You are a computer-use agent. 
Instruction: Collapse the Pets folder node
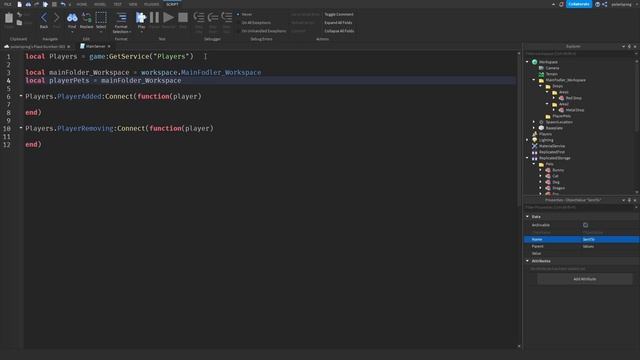coord(534,164)
